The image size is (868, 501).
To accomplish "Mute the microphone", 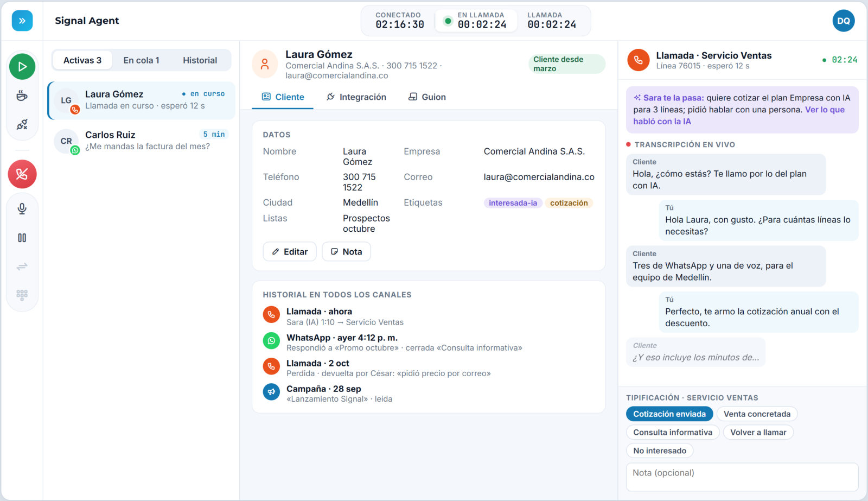I will coord(22,209).
